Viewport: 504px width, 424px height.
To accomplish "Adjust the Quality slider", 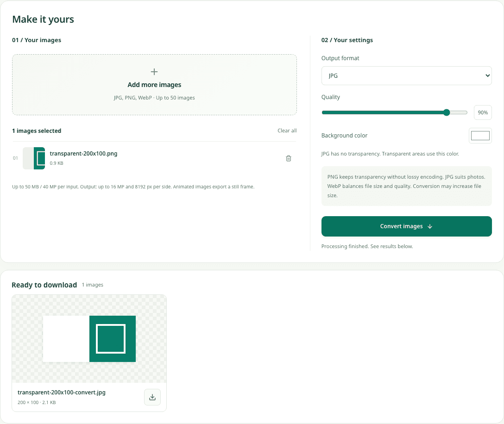I will (x=394, y=112).
